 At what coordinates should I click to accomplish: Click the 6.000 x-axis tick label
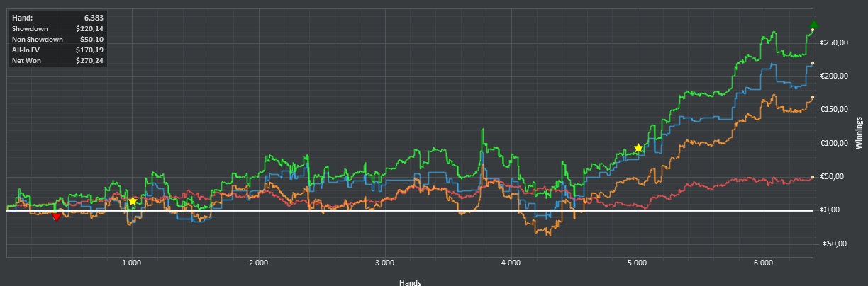pos(763,262)
